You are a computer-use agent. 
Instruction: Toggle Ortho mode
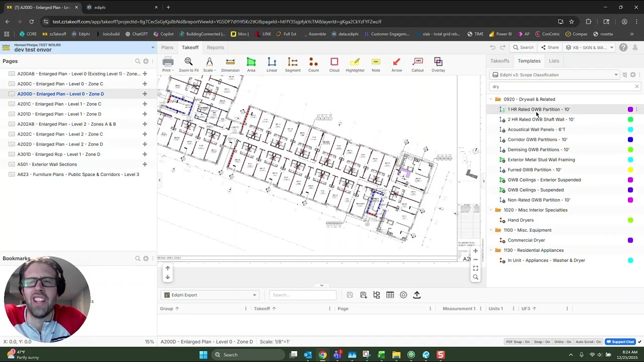click(562, 342)
